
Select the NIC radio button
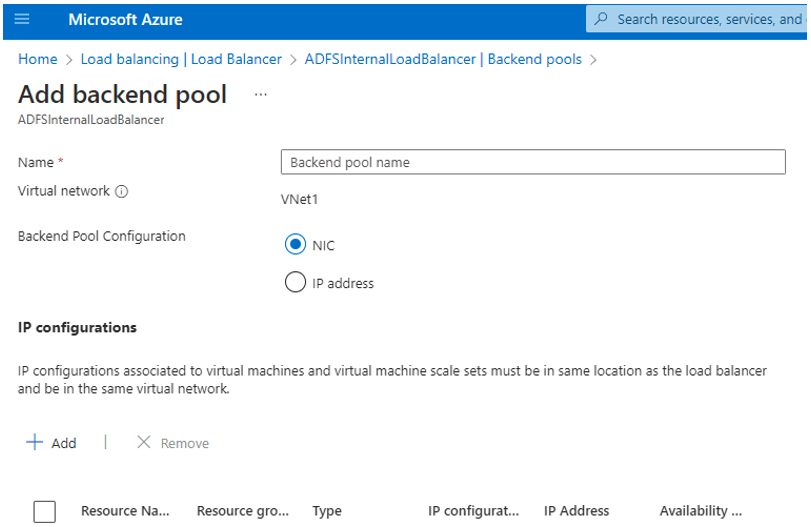click(x=295, y=245)
